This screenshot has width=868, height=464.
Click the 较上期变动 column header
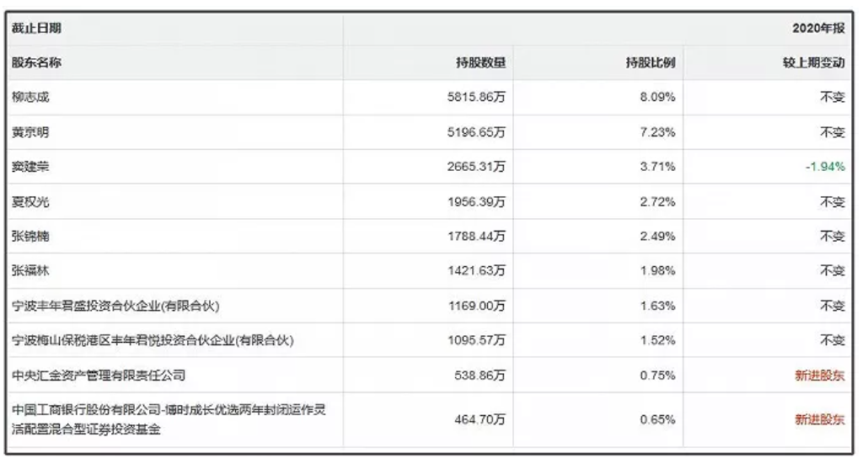click(813, 62)
